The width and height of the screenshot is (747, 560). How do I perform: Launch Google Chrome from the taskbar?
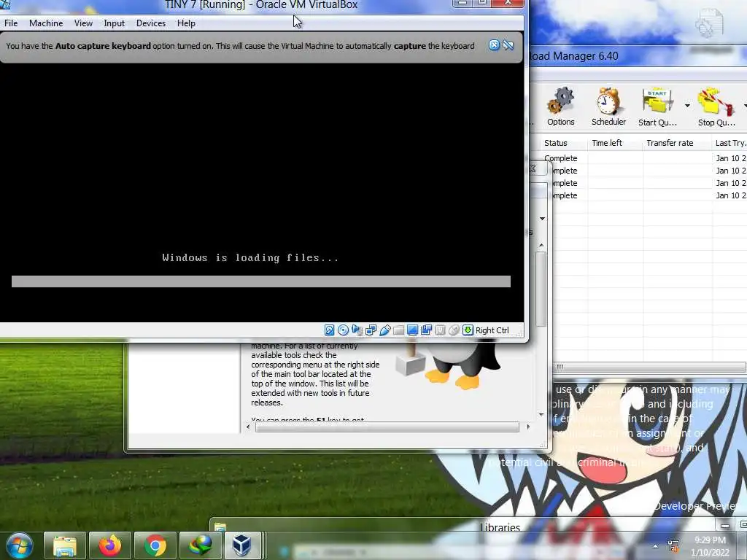coord(155,545)
